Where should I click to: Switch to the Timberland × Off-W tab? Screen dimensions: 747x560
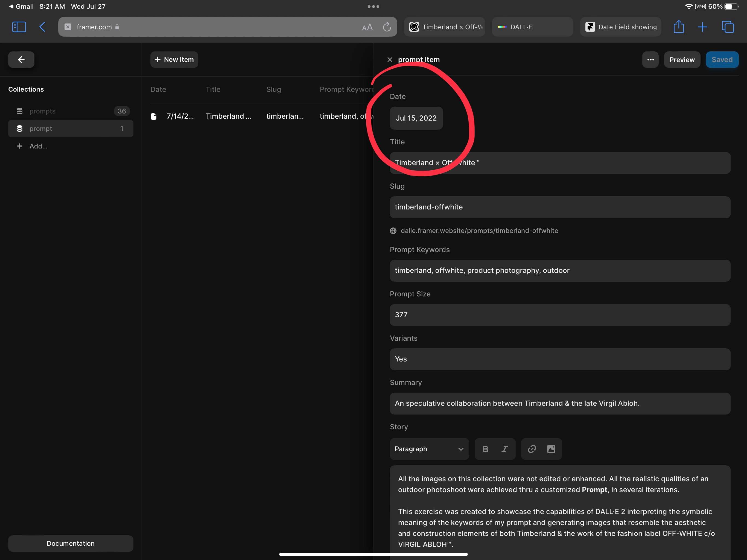(444, 27)
